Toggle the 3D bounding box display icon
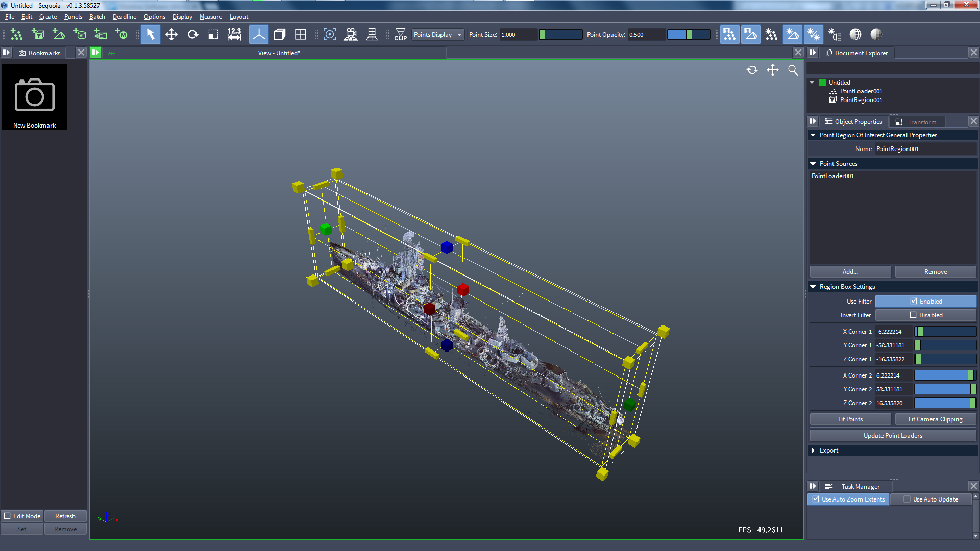The image size is (980, 551). point(280,34)
